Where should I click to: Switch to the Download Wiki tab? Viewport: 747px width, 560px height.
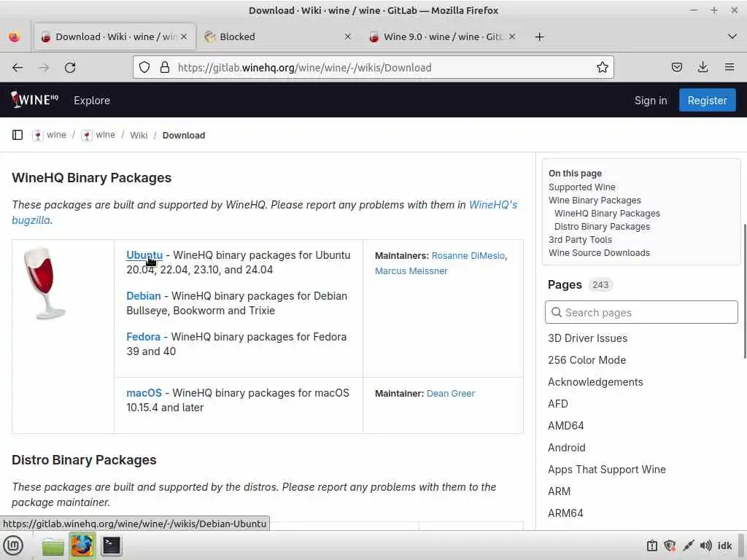click(115, 36)
